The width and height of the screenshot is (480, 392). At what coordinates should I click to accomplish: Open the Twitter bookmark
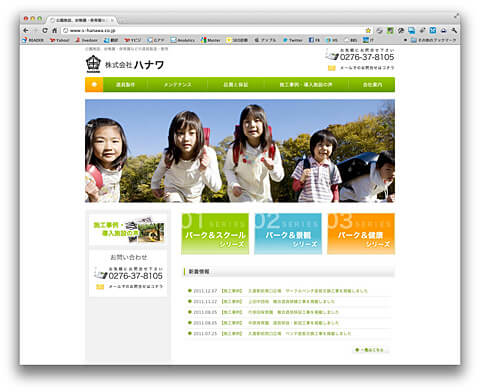pyautogui.click(x=293, y=40)
